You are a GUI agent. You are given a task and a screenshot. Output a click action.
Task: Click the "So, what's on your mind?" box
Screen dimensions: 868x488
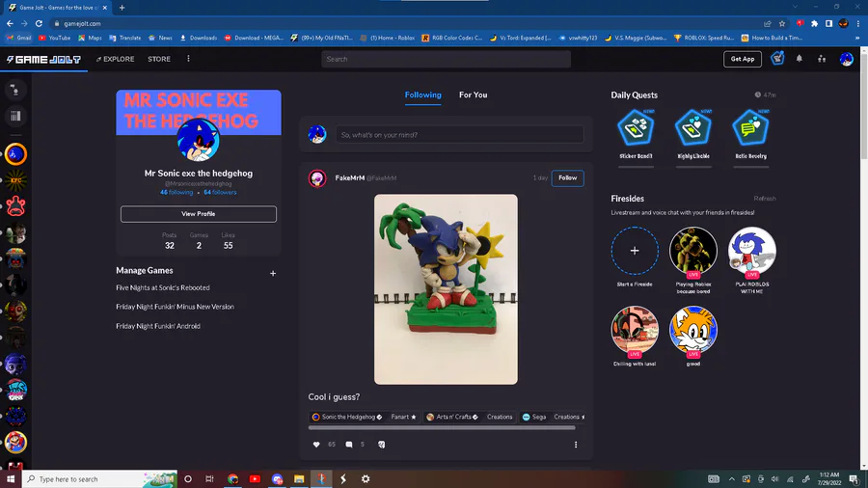pos(459,134)
